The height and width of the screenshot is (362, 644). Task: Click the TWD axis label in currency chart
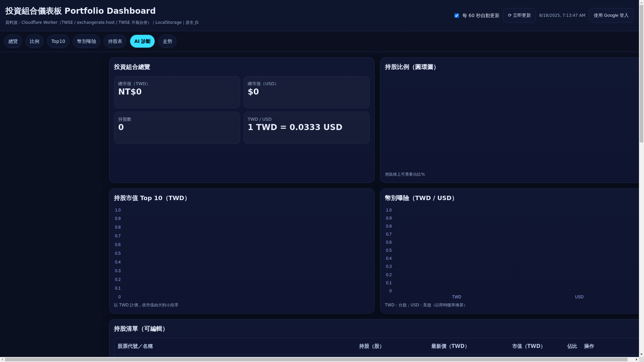click(457, 297)
